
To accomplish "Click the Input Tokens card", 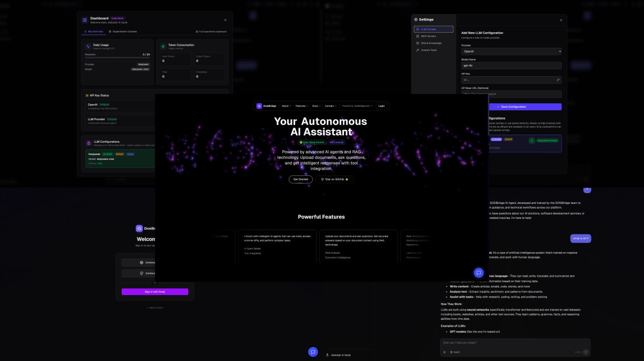I will click(x=175, y=59).
